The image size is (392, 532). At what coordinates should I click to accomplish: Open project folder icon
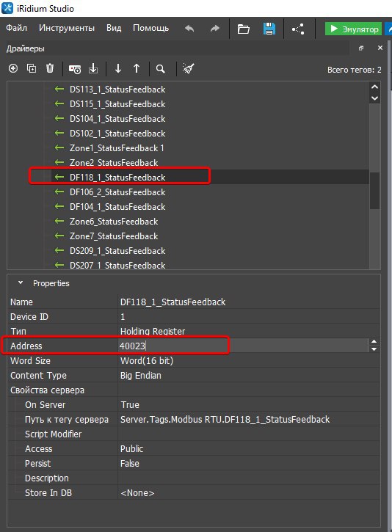pyautogui.click(x=243, y=29)
